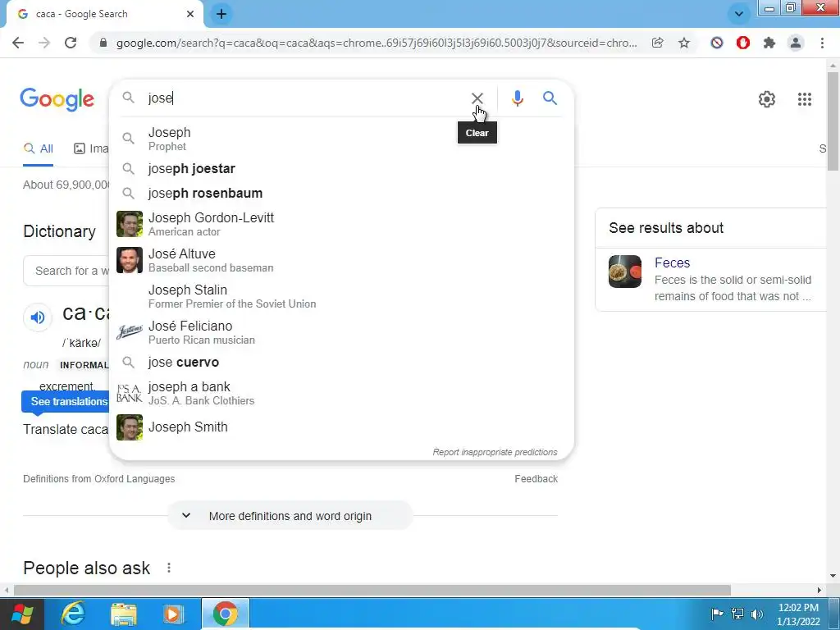Click the Search for a word field
840x630 pixels.
point(67,271)
